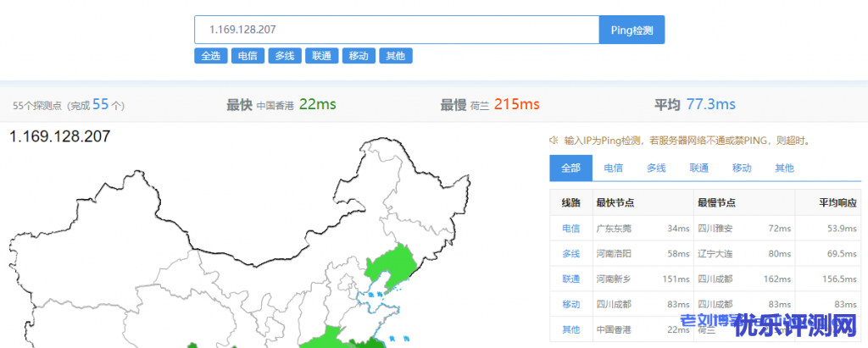Click the 河南新乡 cell in table
The height and width of the screenshot is (348, 868).
pos(614,279)
